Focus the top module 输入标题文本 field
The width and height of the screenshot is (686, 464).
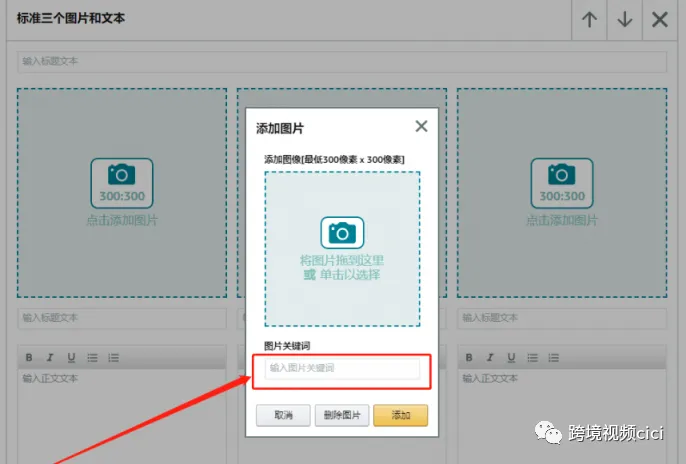point(342,62)
